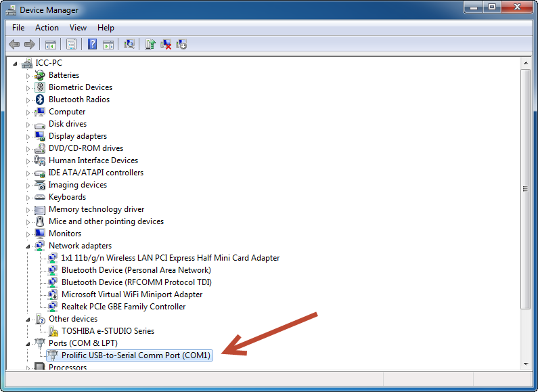Click the vertical scrollbar down arrow

[525, 364]
